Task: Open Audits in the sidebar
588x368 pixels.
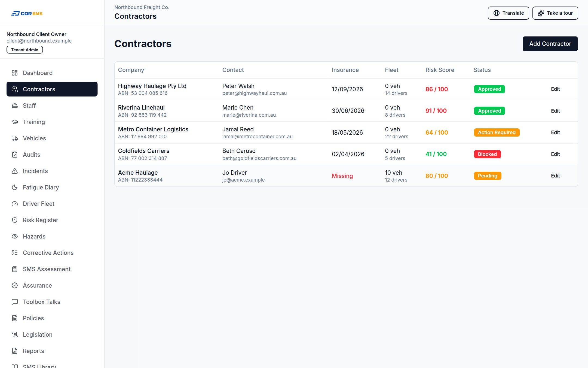Action: coord(52,155)
